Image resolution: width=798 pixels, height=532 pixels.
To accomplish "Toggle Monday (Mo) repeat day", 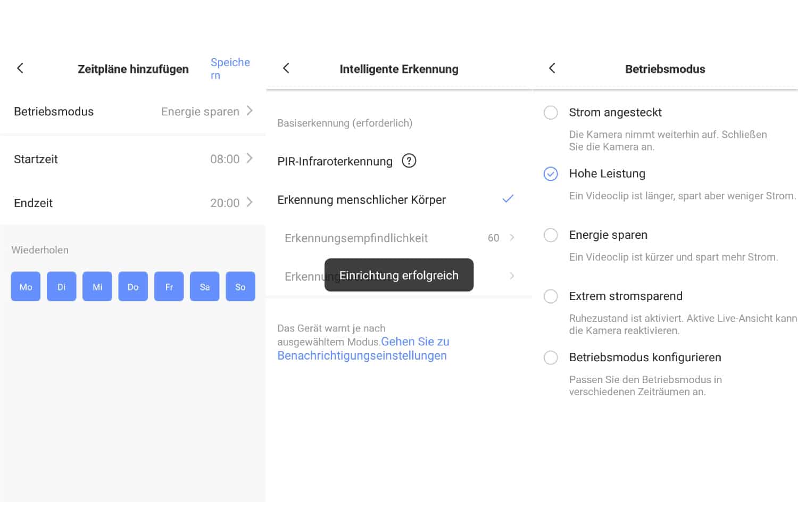I will [26, 287].
